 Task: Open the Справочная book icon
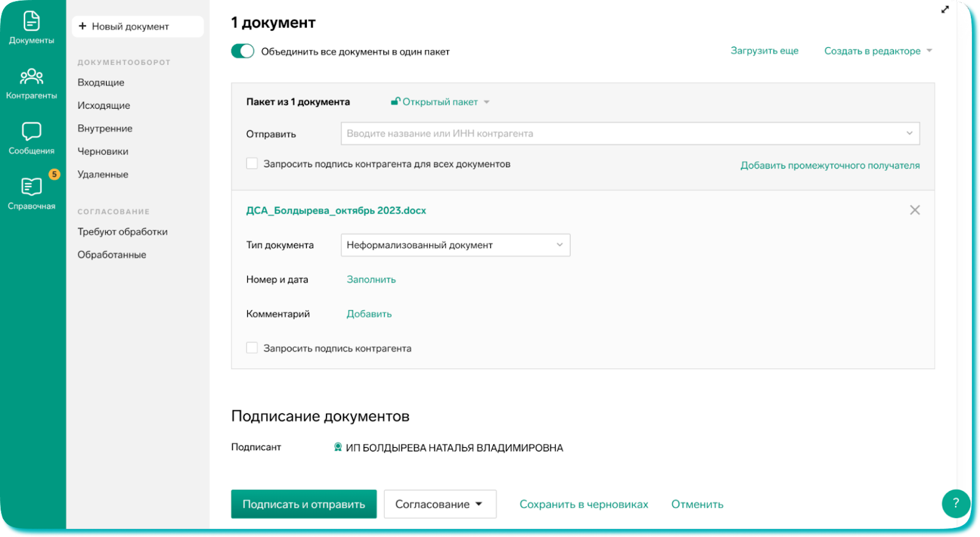pyautogui.click(x=31, y=187)
